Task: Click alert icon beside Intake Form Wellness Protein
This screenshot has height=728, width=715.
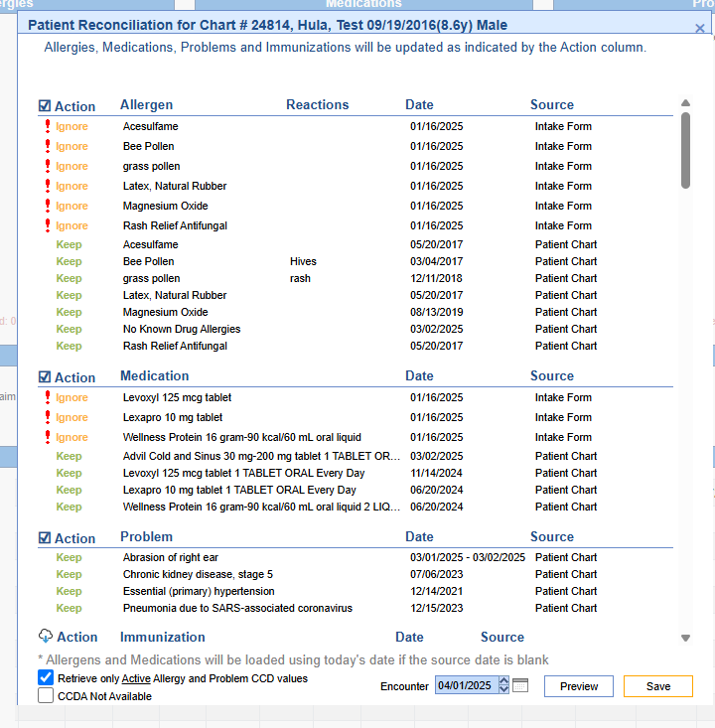Action: tap(48, 437)
